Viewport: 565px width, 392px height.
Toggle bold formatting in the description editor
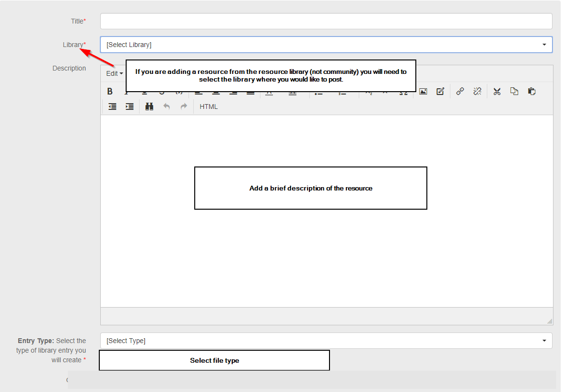pyautogui.click(x=110, y=92)
